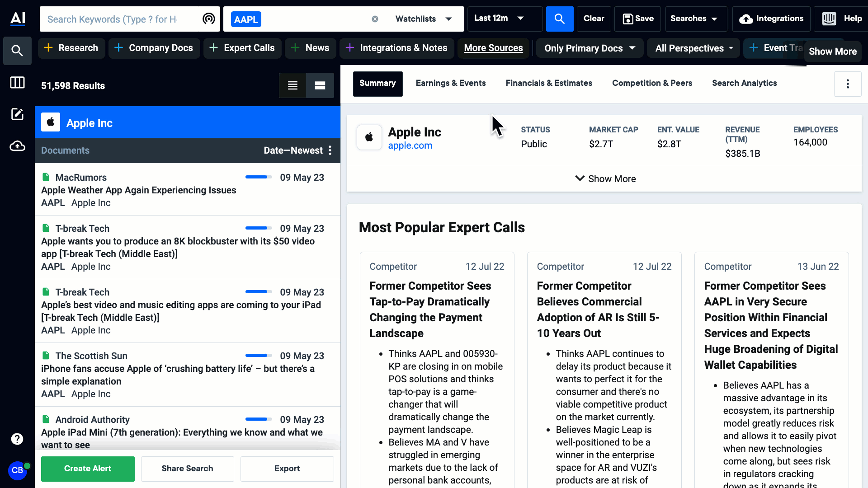868x488 pixels.
Task: Click the AAPL ticker chip
Action: (246, 19)
